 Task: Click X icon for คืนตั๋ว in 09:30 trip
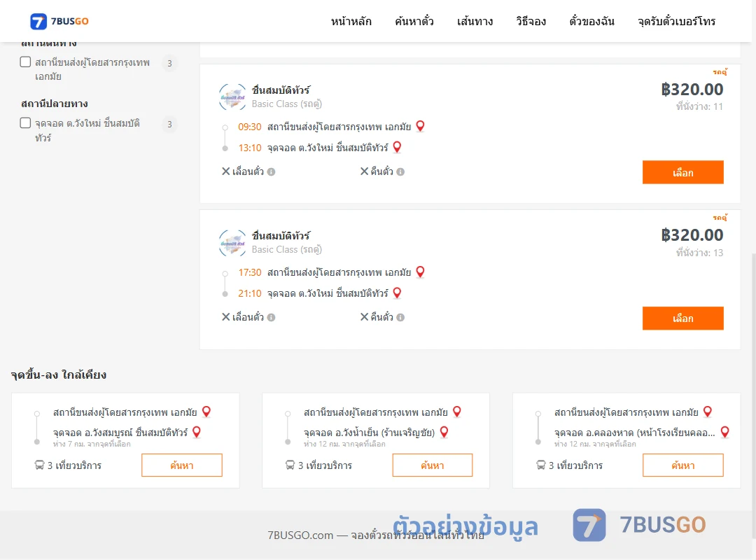point(365,171)
